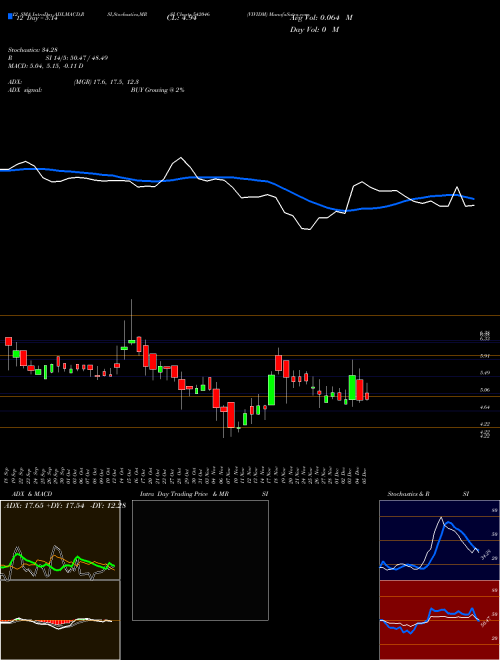Viewport: 500px width, 660px height.
Task: Click the 4.64 price axis label
Action: 485,407
